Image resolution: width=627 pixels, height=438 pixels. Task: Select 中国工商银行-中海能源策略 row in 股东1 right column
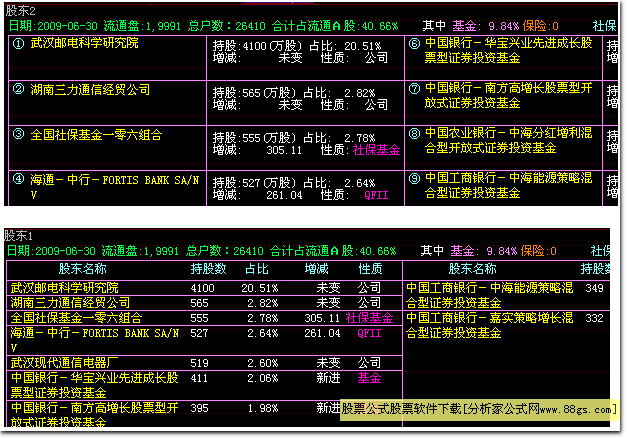point(506,295)
